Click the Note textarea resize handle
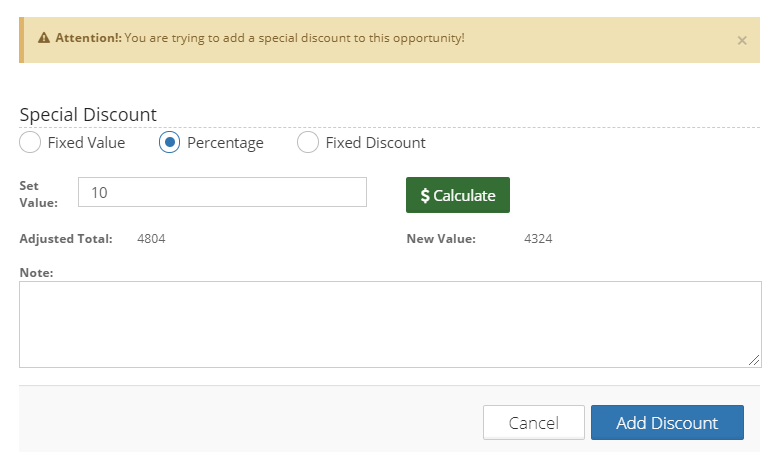Screen dimensions: 774x452 tap(754, 360)
